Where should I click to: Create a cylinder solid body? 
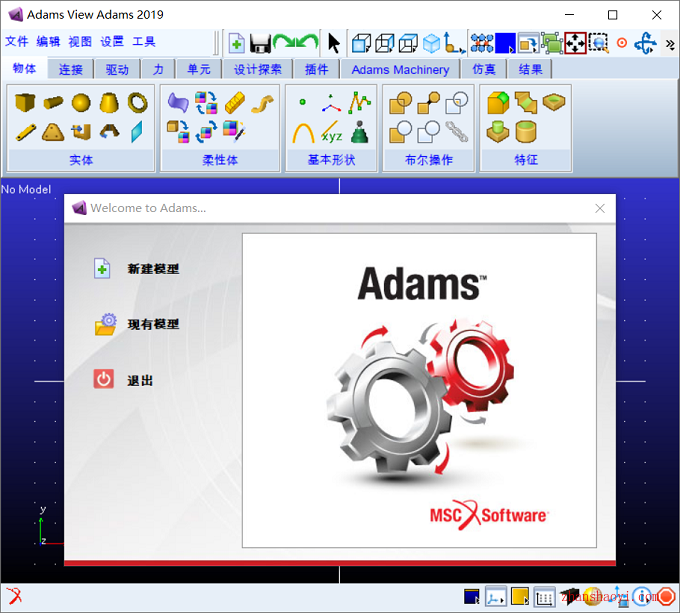pyautogui.click(x=53, y=103)
